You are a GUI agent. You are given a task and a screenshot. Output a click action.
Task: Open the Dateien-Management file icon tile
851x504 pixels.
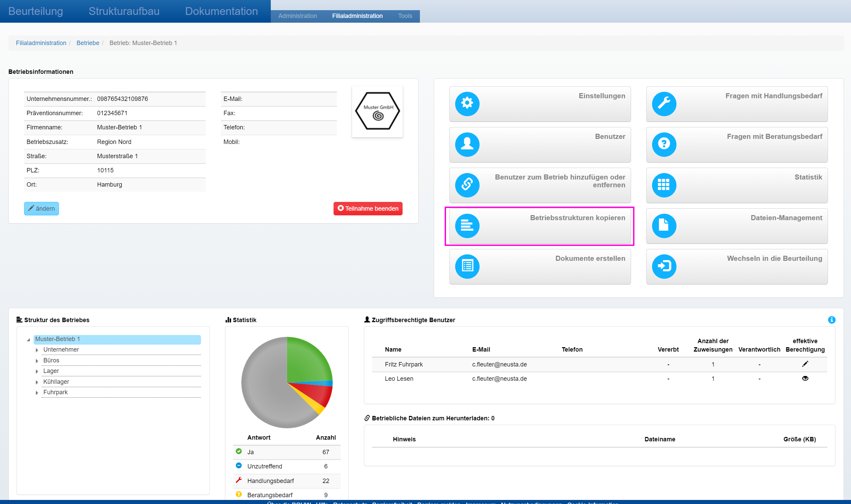click(737, 226)
